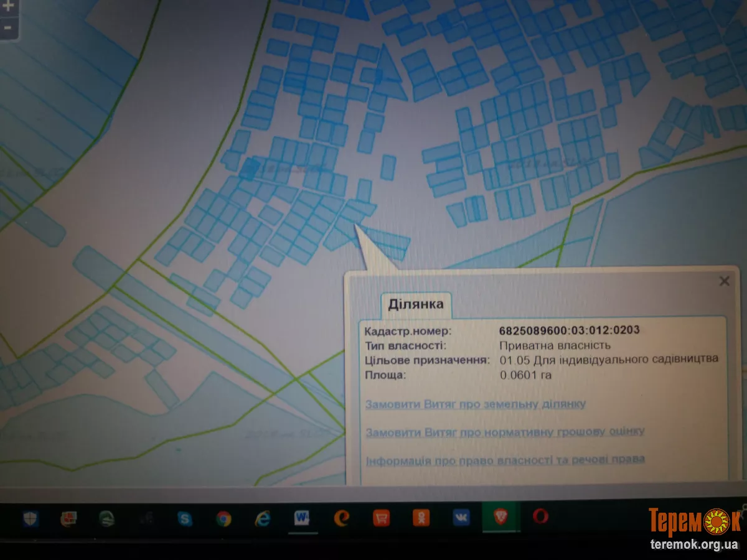747x560 pixels.
Task: Launch Google Chrome from taskbar
Action: click(x=223, y=518)
